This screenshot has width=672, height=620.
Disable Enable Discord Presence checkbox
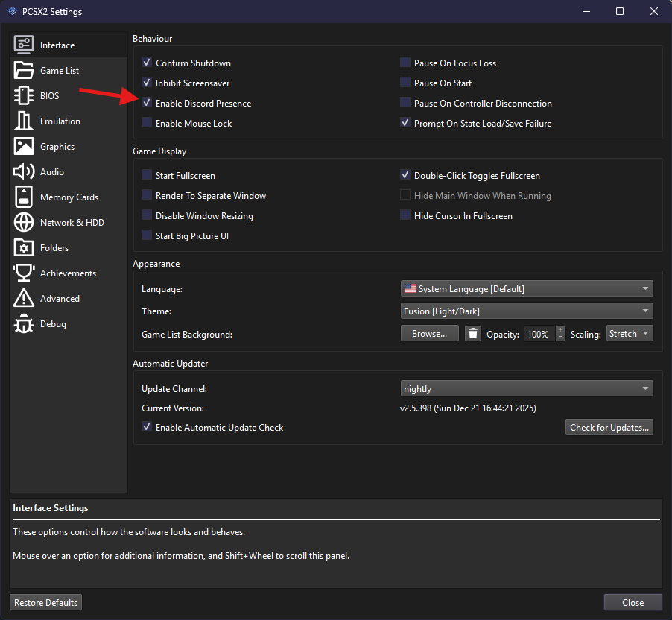coord(147,103)
